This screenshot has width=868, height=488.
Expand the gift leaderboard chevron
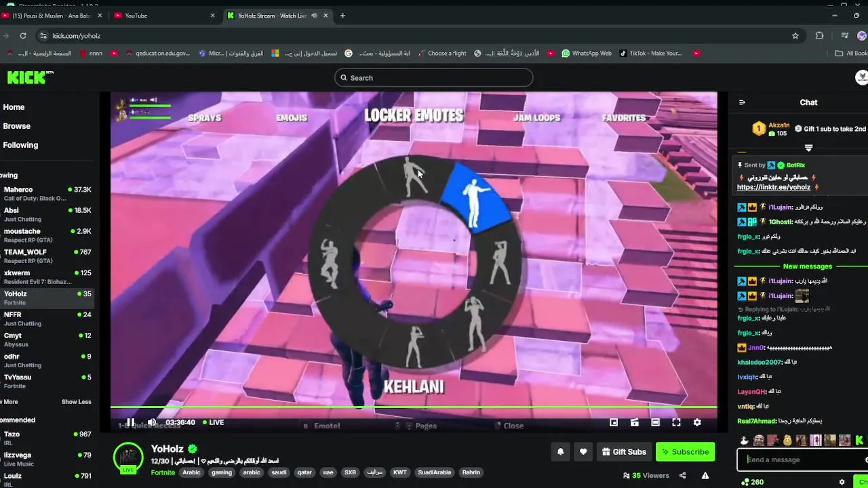(x=808, y=148)
